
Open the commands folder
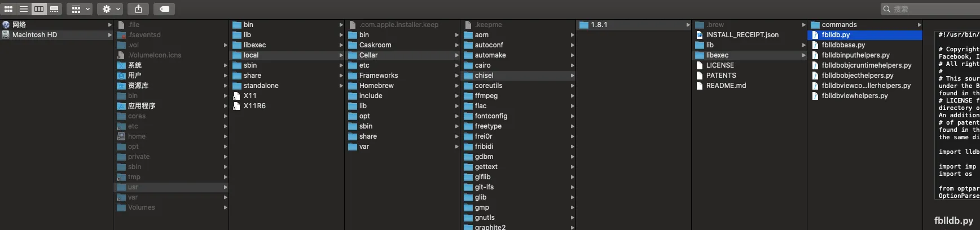coord(839,25)
